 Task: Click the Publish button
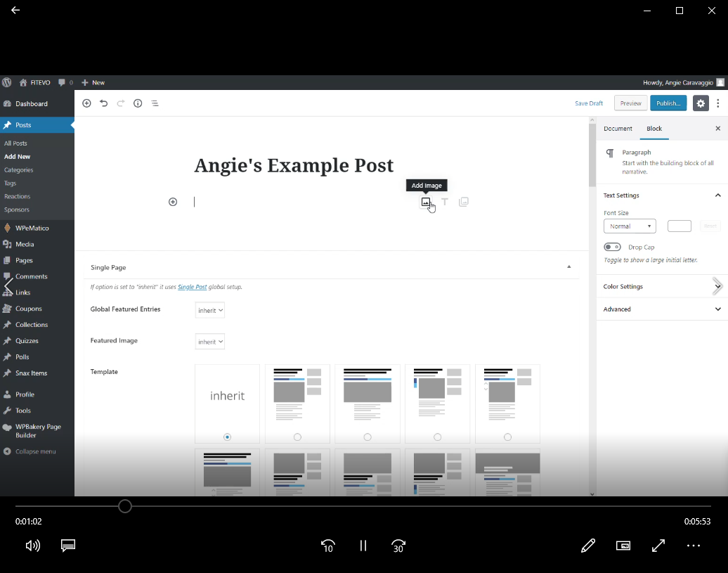668,103
